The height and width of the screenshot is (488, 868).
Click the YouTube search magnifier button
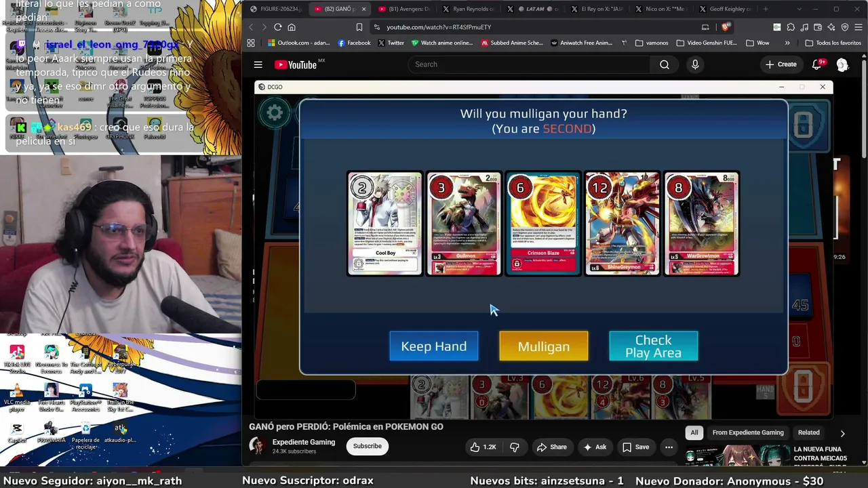click(665, 64)
